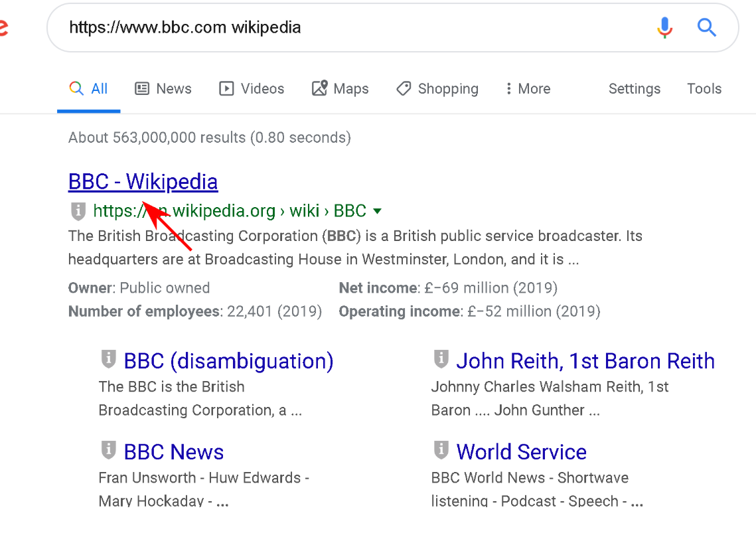Click the shield icon beside wikipedia.org URL

pyautogui.click(x=78, y=211)
